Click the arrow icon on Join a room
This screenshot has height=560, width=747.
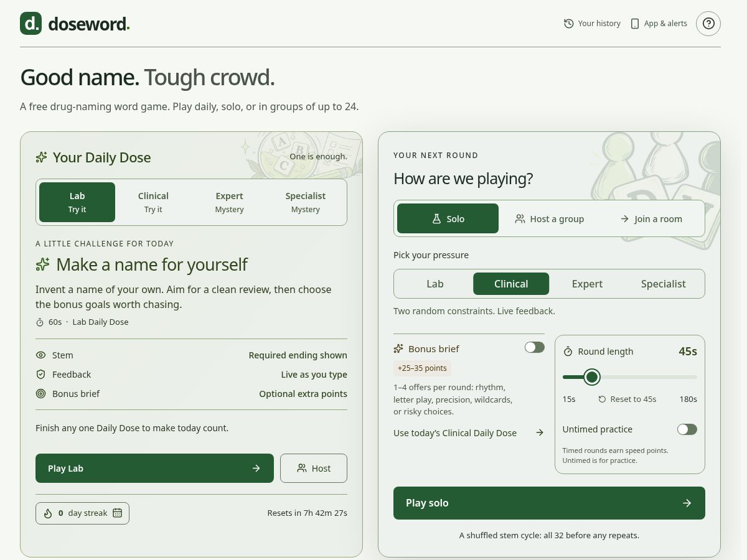pos(624,219)
